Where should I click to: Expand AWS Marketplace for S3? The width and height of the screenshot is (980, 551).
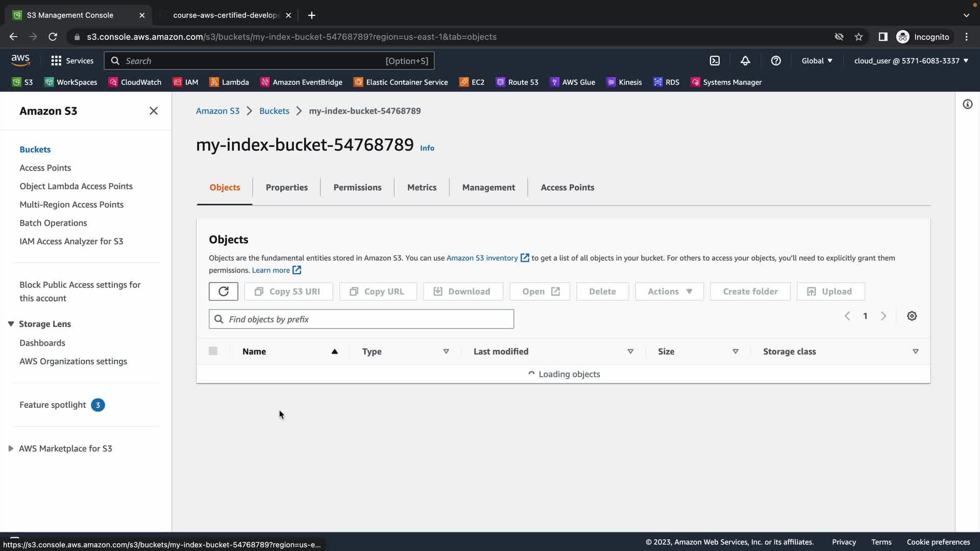(x=11, y=448)
